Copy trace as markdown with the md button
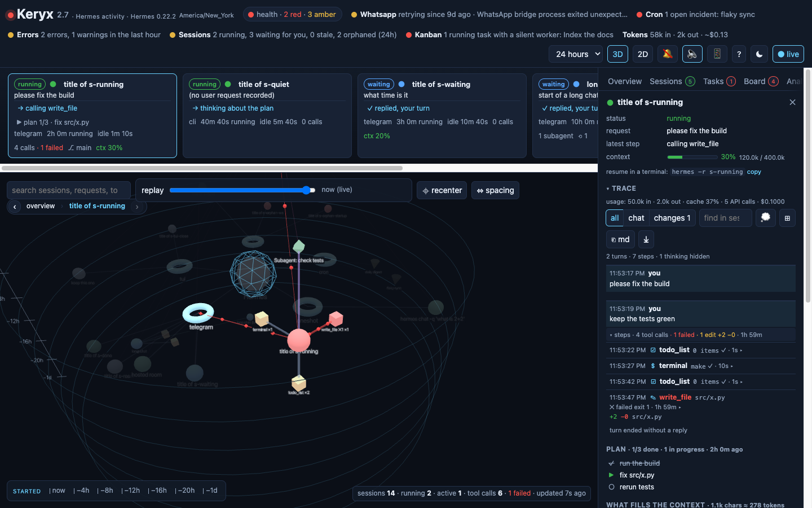812x508 pixels. pos(620,239)
